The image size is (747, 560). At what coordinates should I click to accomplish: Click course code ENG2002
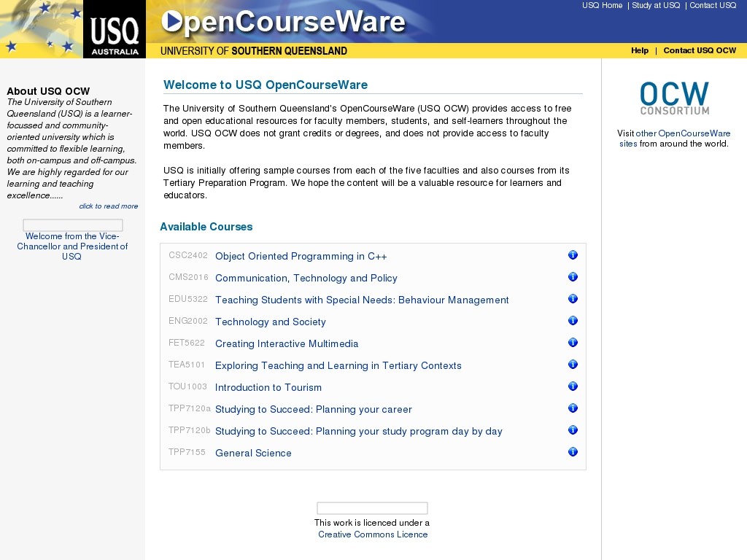pyautogui.click(x=188, y=321)
